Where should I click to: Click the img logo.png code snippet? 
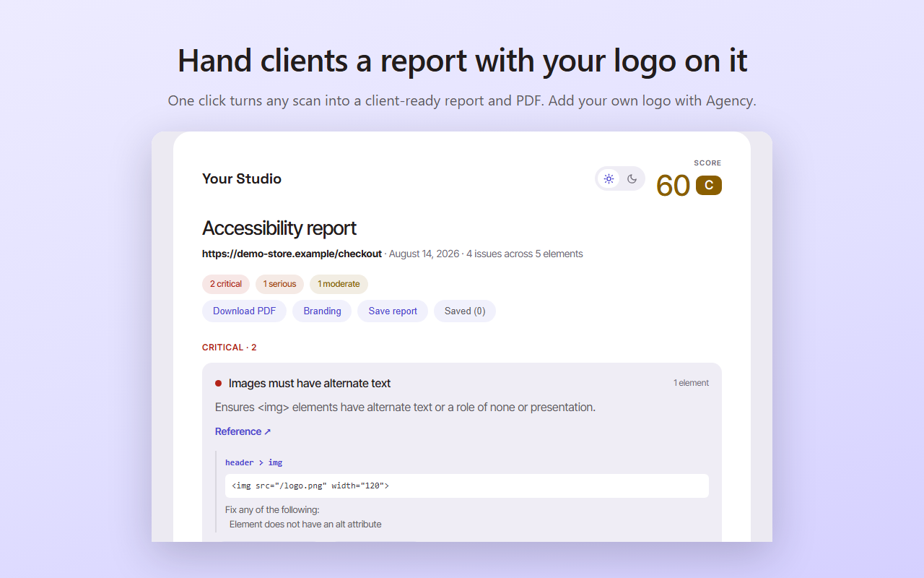tap(467, 486)
